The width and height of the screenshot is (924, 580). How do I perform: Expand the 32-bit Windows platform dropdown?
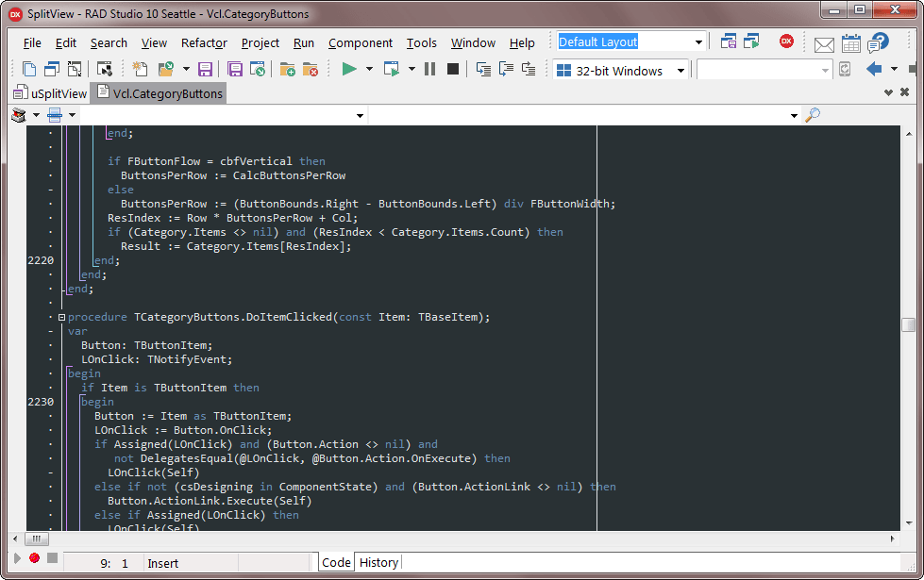[x=680, y=71]
